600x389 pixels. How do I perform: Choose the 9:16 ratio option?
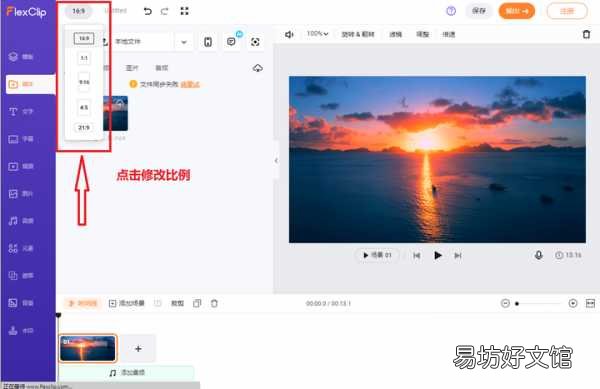point(84,82)
